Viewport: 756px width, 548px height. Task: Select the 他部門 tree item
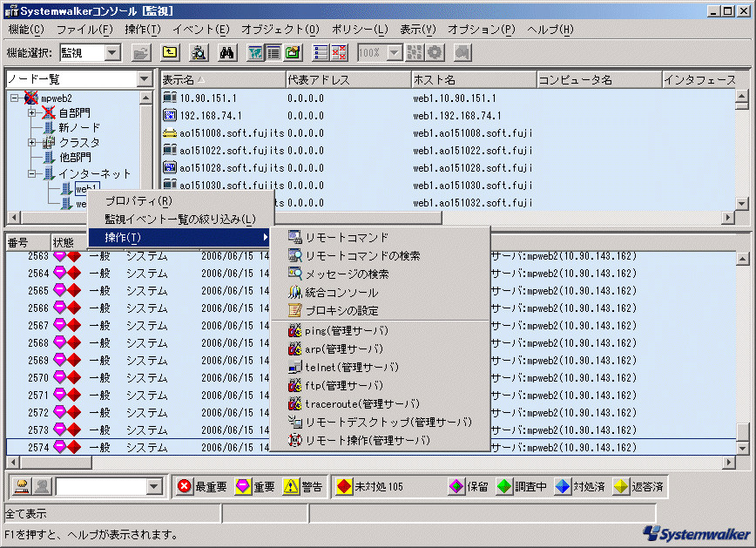click(75, 158)
